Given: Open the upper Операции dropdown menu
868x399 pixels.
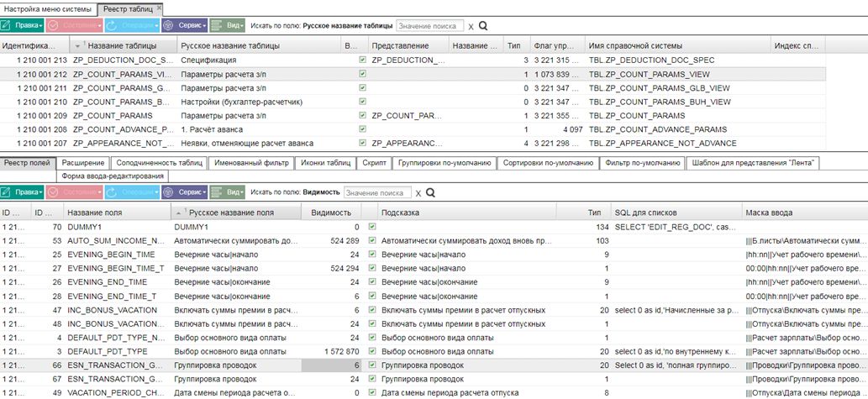Looking at the screenshot, I should tap(132, 25).
